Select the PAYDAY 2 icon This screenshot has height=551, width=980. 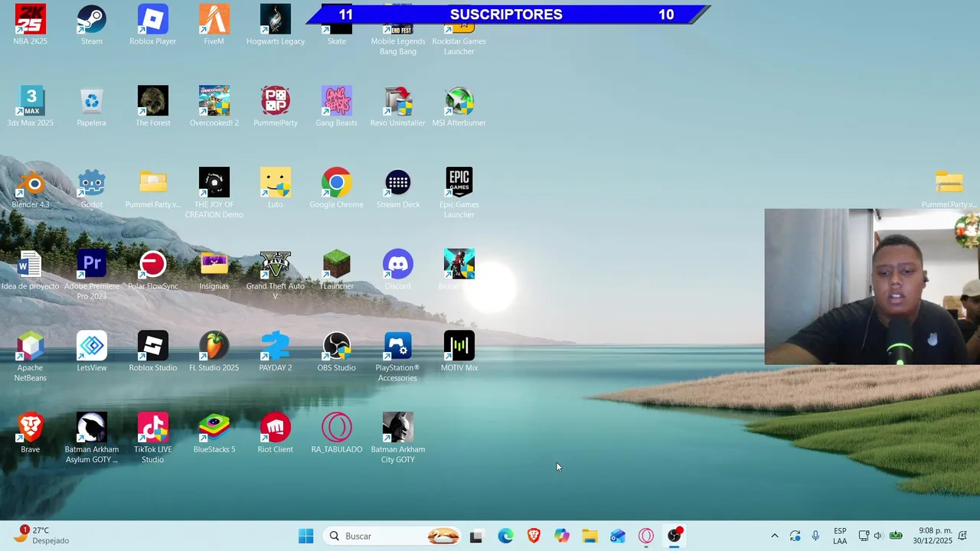click(276, 347)
